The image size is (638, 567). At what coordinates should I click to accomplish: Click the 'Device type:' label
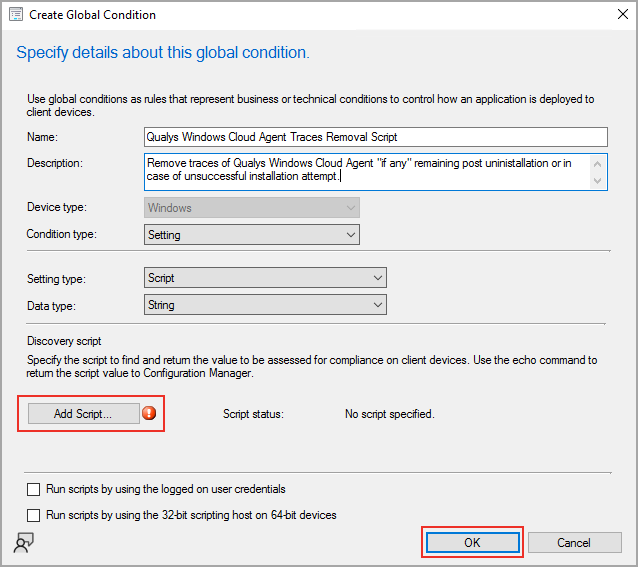pyautogui.click(x=57, y=207)
